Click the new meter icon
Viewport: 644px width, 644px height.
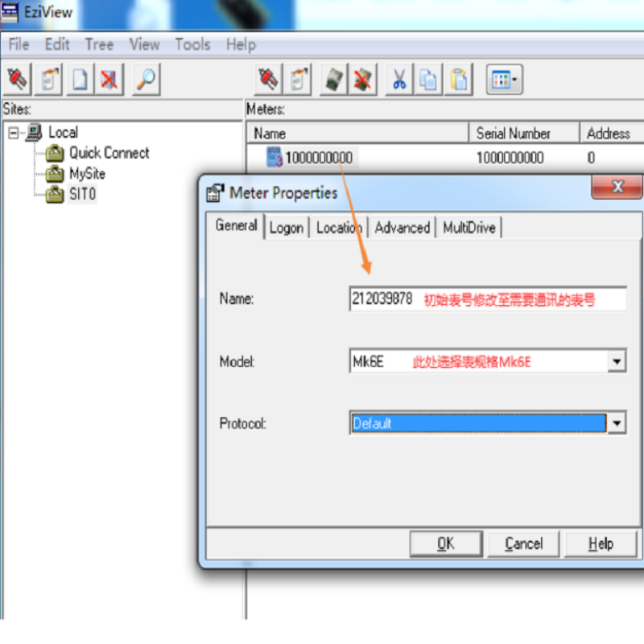[333, 79]
